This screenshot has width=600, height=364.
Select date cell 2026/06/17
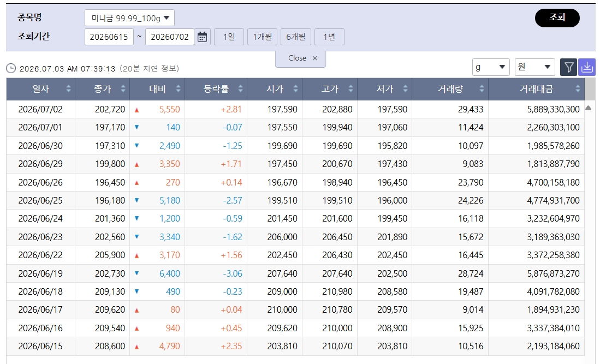click(40, 310)
